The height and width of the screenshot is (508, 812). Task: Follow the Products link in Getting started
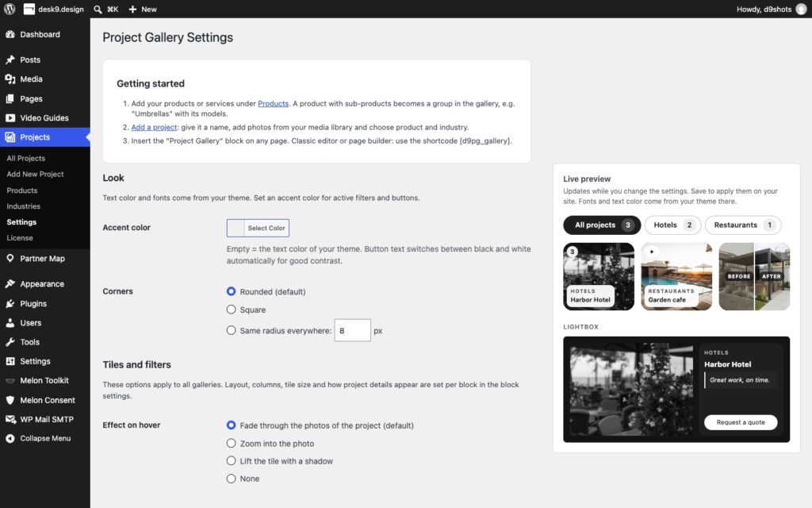[273, 103]
